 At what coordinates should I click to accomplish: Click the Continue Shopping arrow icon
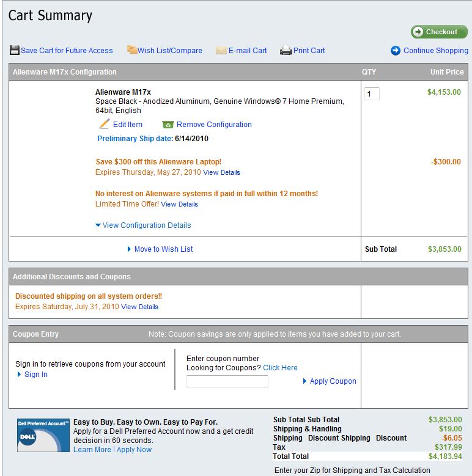point(396,51)
